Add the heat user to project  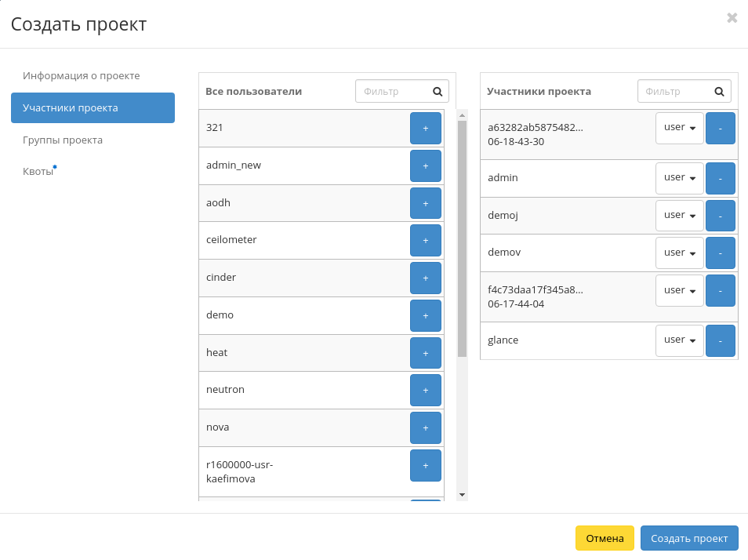[x=425, y=353]
